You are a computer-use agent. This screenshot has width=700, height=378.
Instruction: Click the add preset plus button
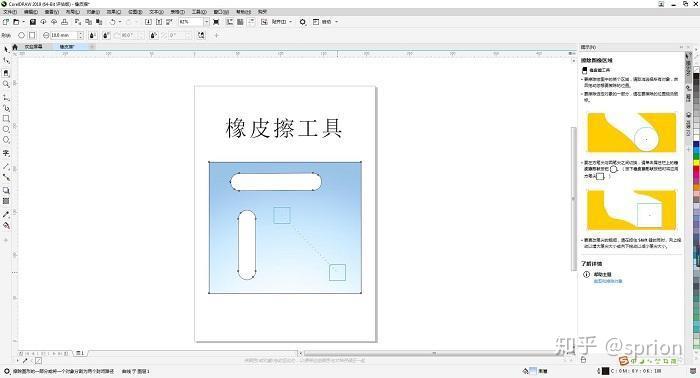point(217,35)
